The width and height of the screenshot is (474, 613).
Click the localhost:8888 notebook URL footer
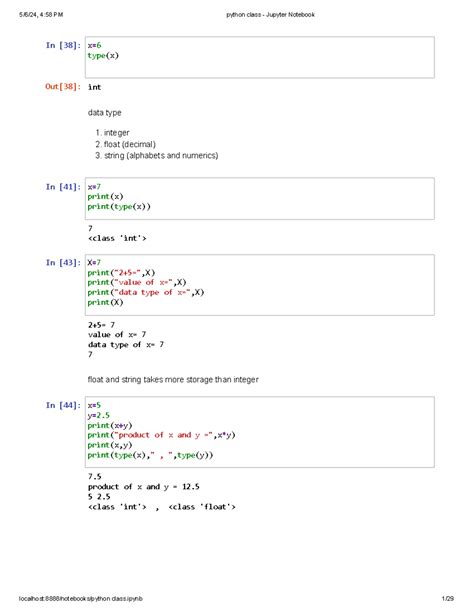[x=81, y=599]
